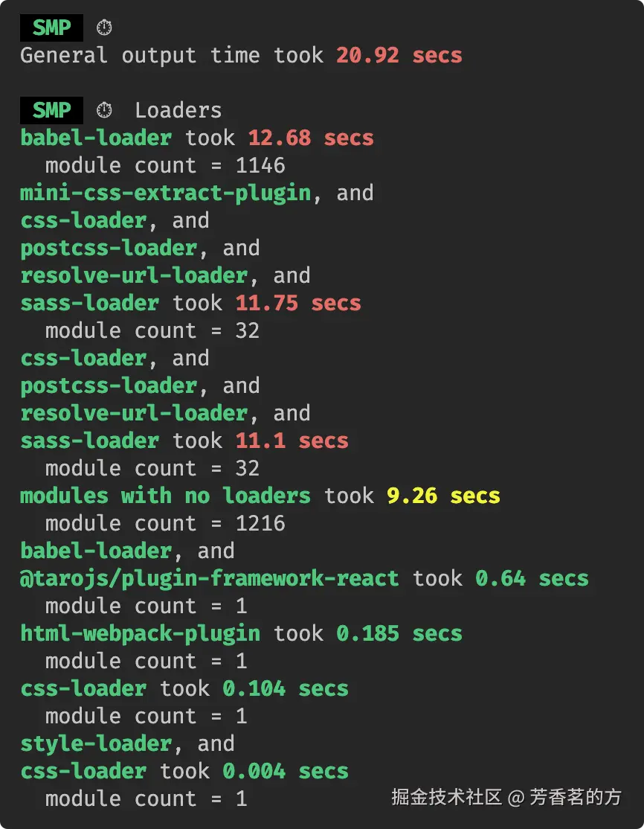Click mini-css-extract-plugin loader name
Viewport: 644px width, 829px height.
165,193
